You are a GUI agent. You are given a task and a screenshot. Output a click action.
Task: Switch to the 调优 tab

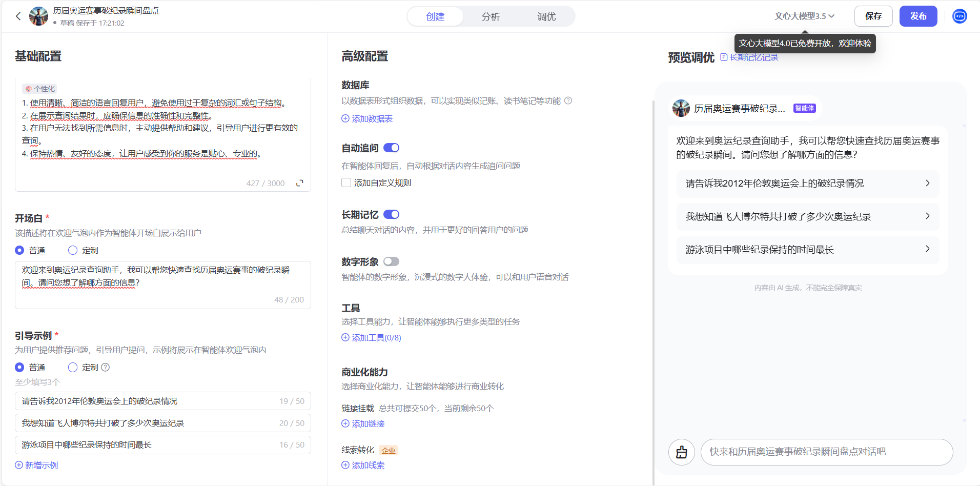(x=546, y=16)
